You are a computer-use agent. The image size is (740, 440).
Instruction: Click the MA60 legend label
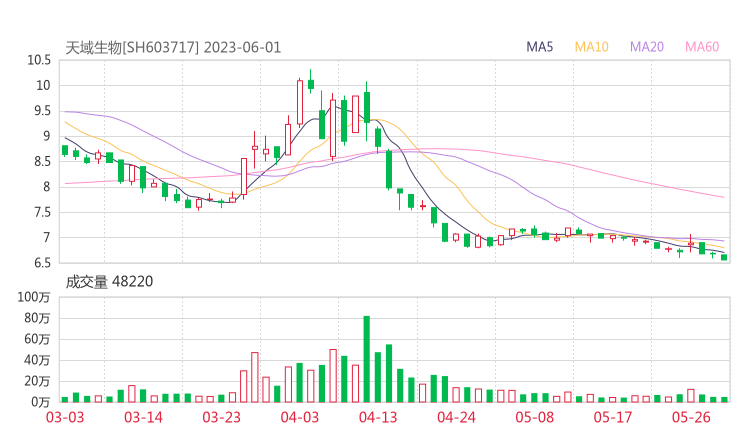tap(702, 47)
